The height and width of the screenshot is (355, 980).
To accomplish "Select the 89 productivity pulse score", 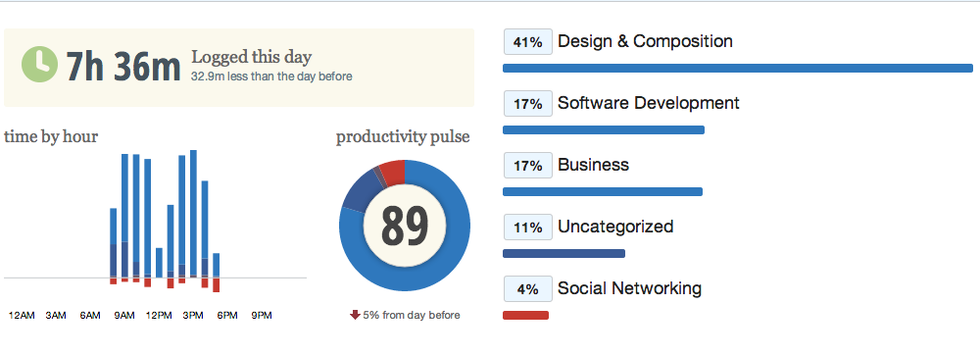I will (x=405, y=226).
